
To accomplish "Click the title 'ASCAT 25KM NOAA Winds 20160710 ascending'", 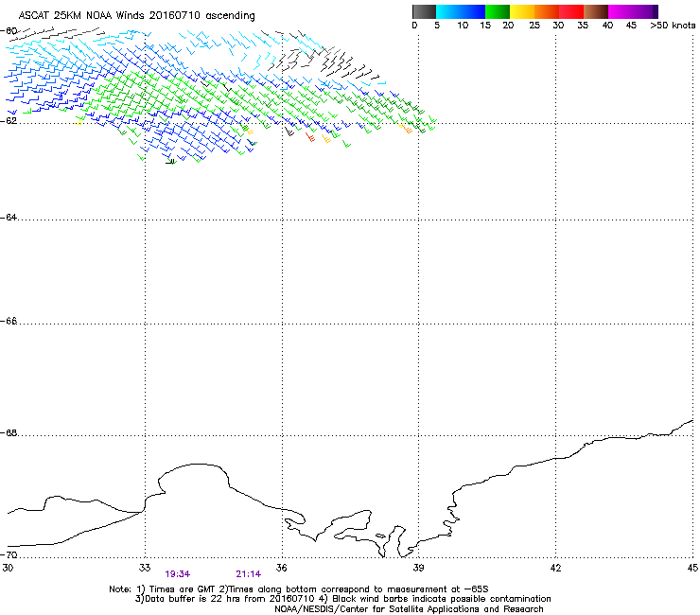I will (x=136, y=16).
